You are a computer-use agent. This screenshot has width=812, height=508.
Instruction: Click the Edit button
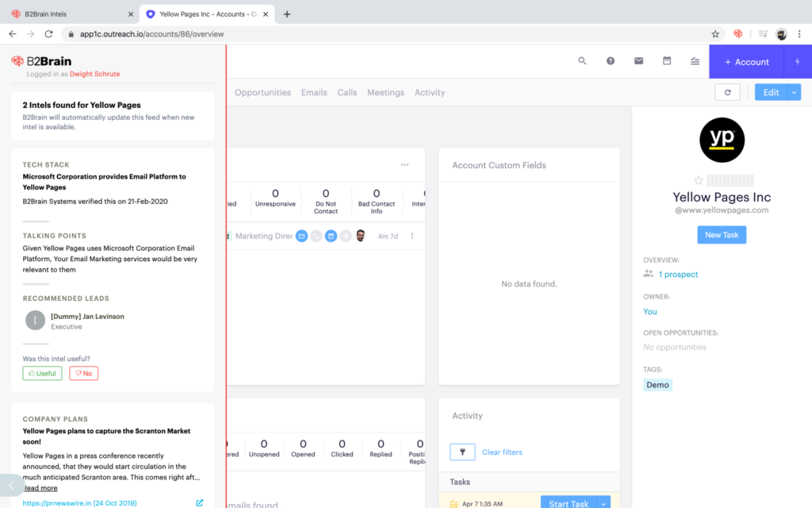tap(771, 92)
